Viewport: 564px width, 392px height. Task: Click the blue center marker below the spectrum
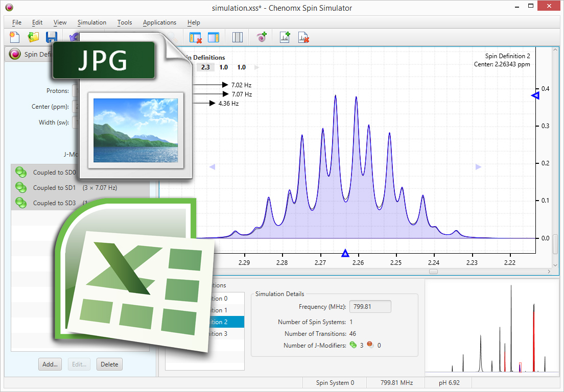345,253
